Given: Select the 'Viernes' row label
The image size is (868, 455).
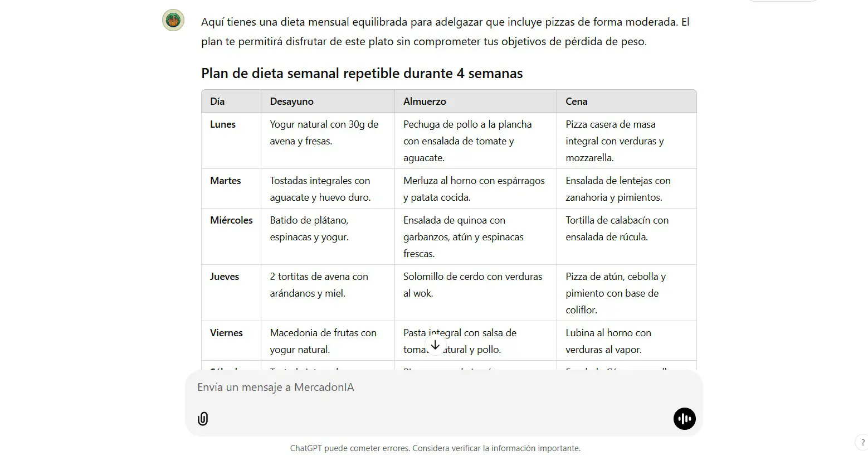Looking at the screenshot, I should click(226, 333).
